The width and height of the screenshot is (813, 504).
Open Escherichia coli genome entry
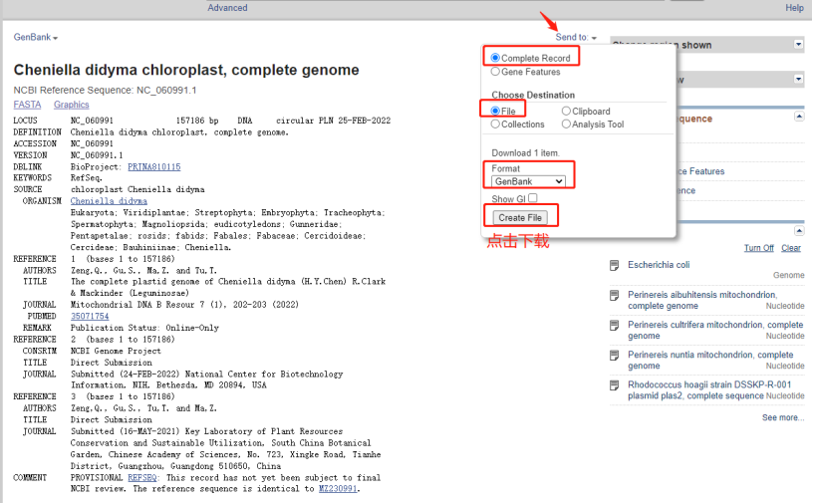point(659,265)
